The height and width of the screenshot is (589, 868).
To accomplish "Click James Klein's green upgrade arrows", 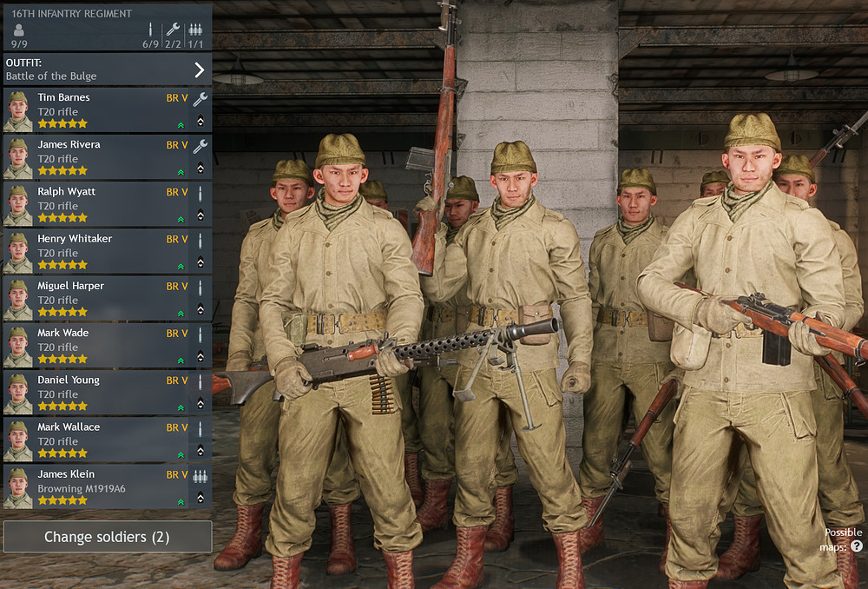I will pyautogui.click(x=181, y=502).
